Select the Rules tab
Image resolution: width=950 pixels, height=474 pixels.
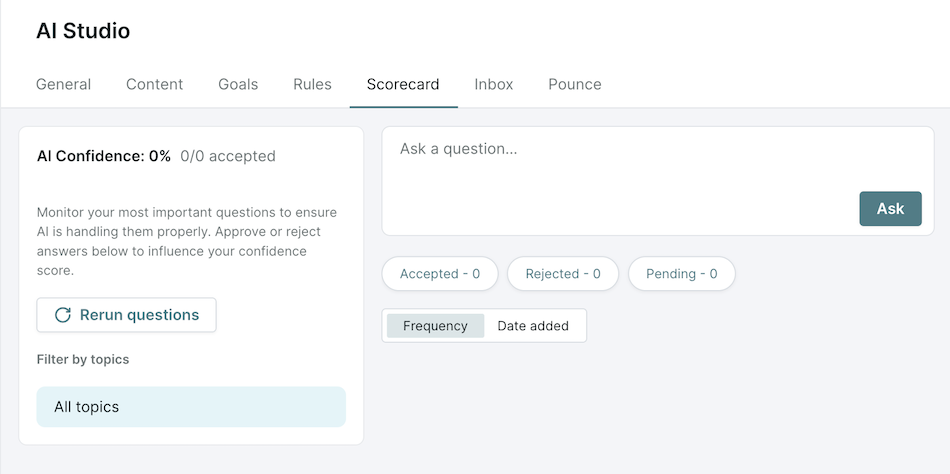click(x=313, y=84)
